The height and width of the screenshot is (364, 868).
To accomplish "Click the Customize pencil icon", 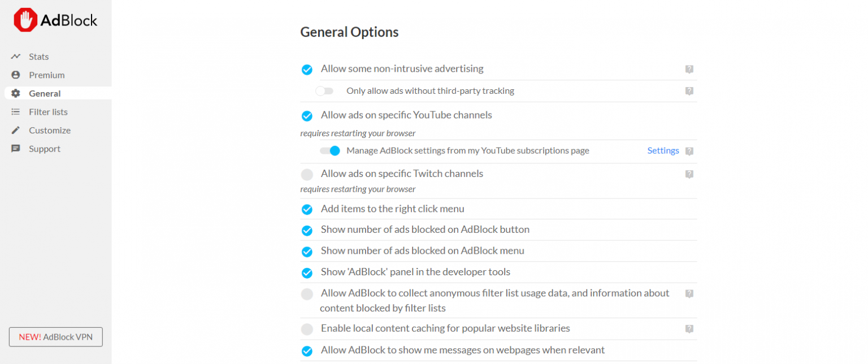I will coord(16,130).
